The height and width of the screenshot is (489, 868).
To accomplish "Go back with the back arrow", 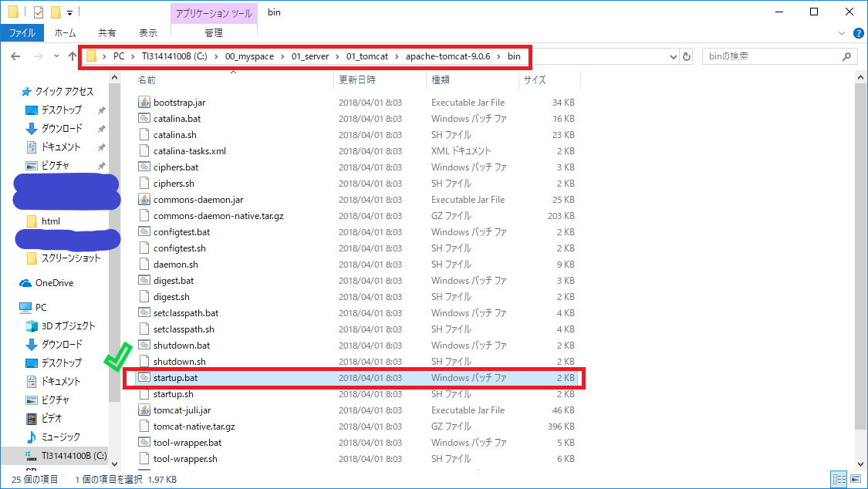I will 15,56.
